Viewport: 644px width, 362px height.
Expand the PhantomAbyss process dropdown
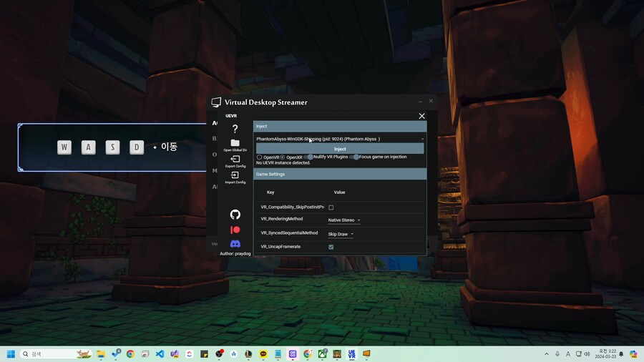pyautogui.click(x=339, y=139)
